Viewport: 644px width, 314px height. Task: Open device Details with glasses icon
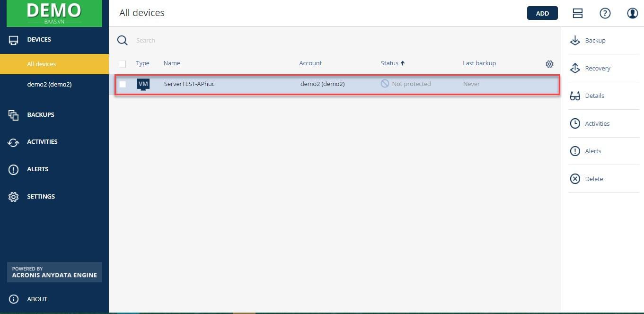[575, 96]
